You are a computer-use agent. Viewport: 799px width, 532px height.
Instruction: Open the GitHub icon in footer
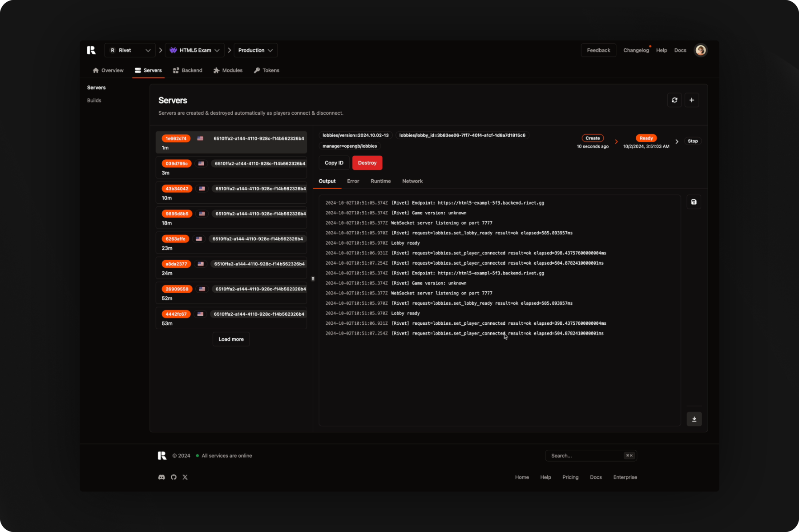174,477
